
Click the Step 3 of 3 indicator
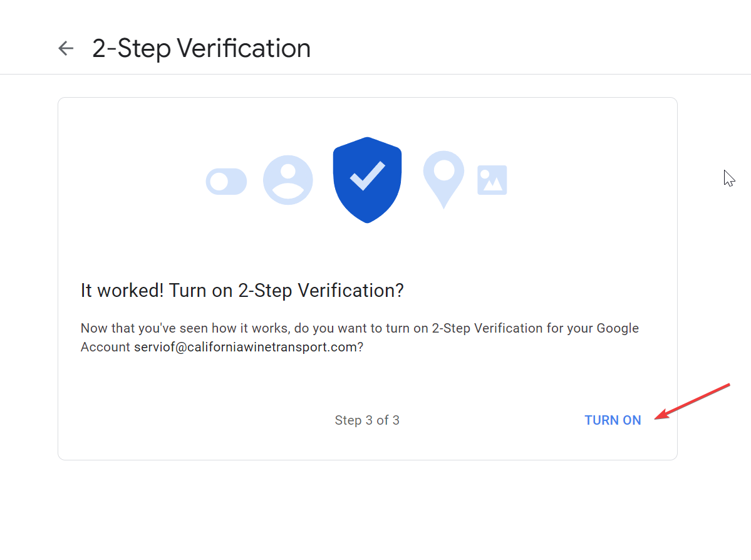(x=367, y=420)
